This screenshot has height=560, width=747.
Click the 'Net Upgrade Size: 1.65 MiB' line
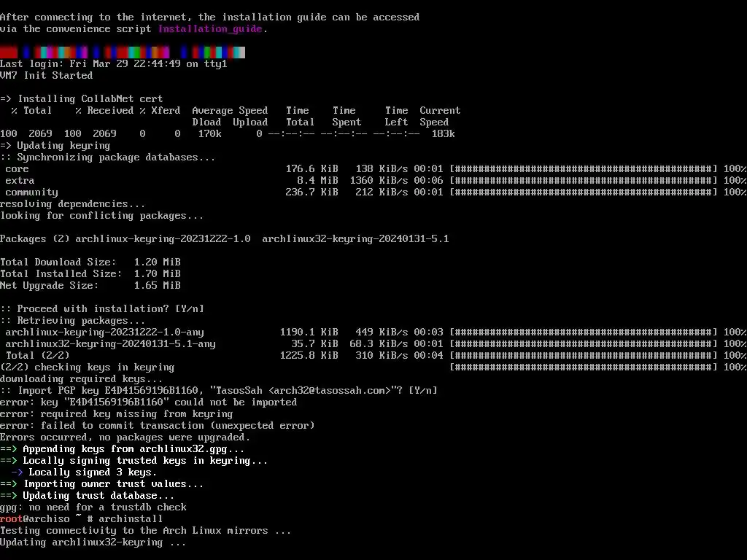click(90, 286)
